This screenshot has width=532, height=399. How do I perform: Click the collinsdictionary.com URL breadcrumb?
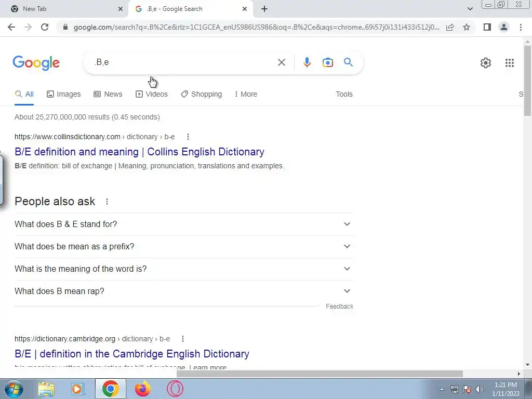click(x=95, y=137)
